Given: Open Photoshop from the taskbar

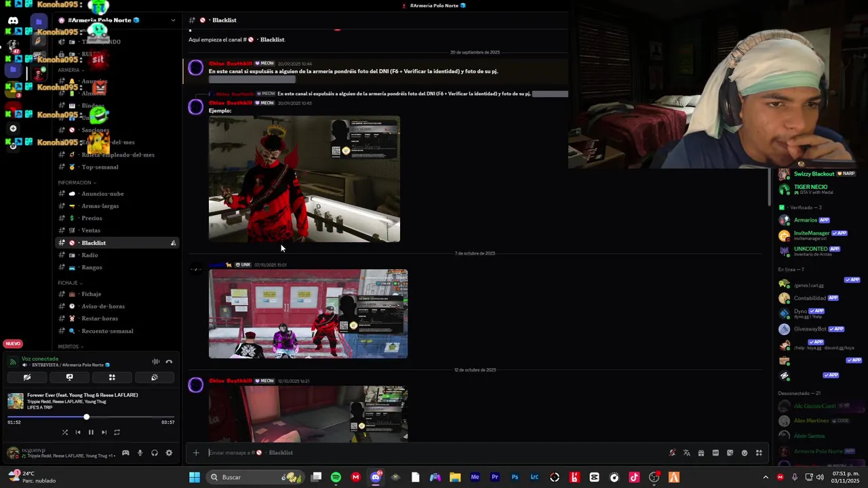Looking at the screenshot, I should coord(515,477).
